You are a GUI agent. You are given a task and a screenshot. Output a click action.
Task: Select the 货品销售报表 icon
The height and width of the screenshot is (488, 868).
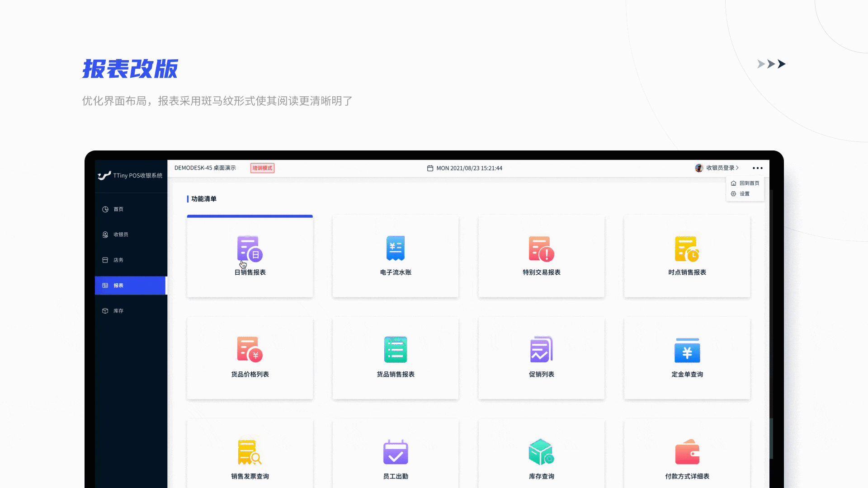point(395,349)
